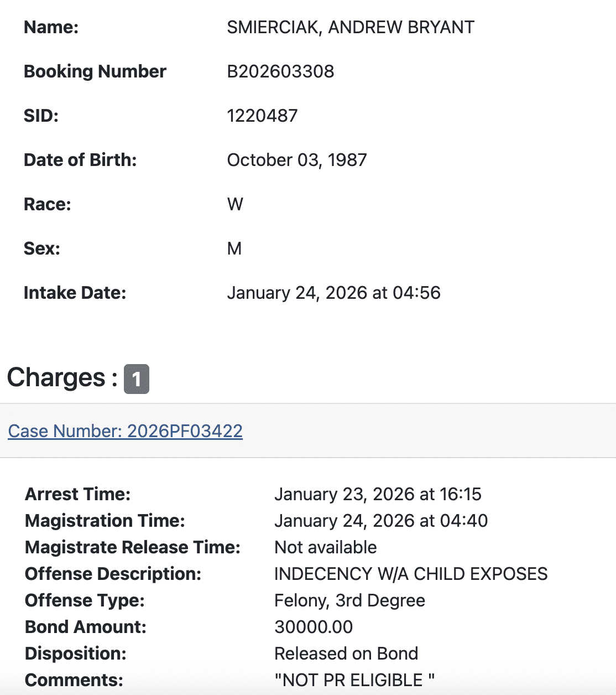Image resolution: width=616 pixels, height=695 pixels.
Task: Click the 'Booking Number' field label
Action: [x=95, y=72]
